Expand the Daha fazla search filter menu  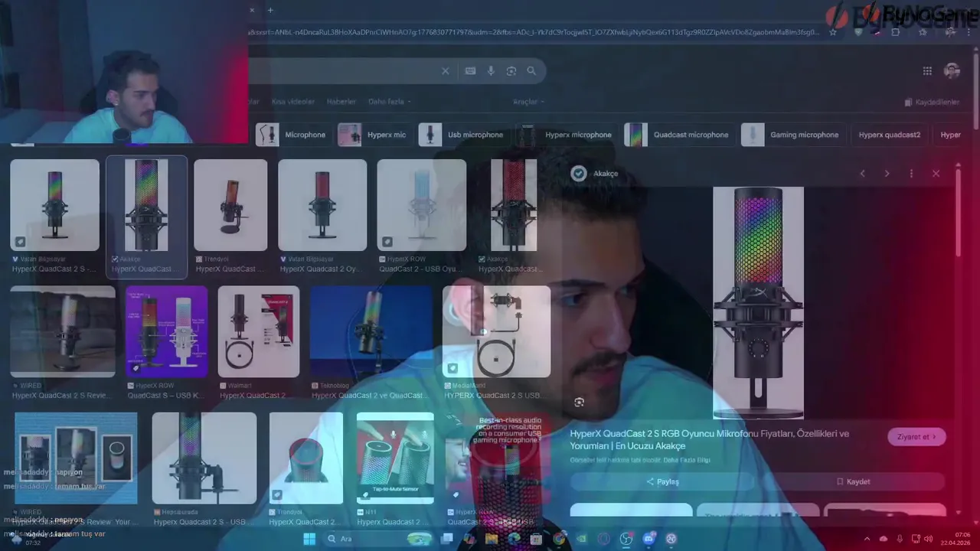(390, 102)
